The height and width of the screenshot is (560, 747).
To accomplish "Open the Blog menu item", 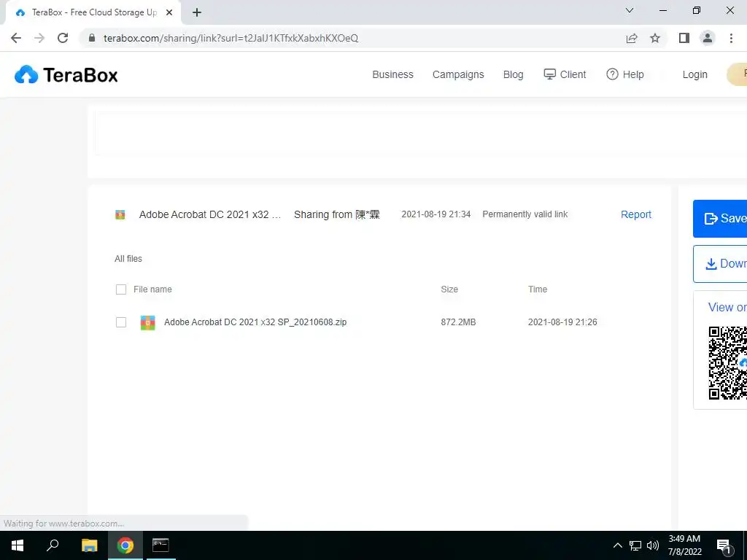I will pyautogui.click(x=513, y=75).
